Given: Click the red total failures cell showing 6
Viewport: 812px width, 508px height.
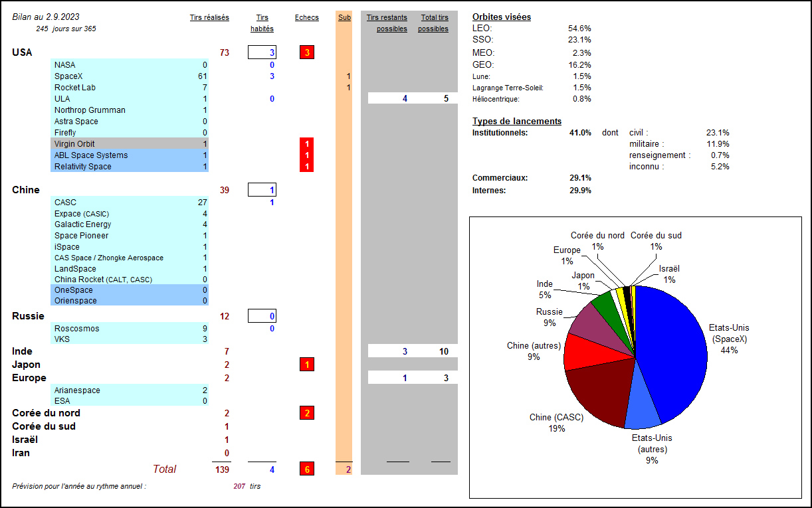Looking at the screenshot, I should click(x=307, y=469).
